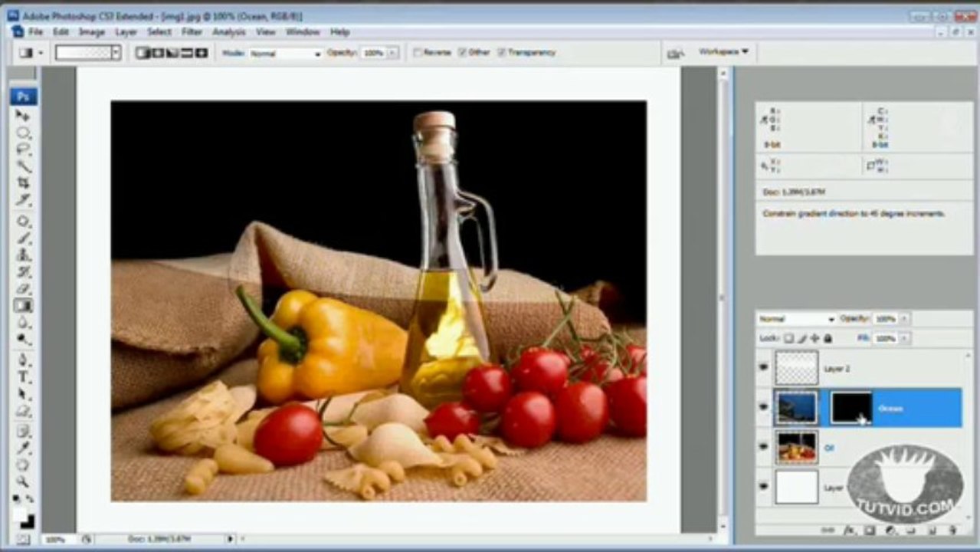Select the Move tool
The width and height of the screenshot is (980, 552).
tap(24, 116)
